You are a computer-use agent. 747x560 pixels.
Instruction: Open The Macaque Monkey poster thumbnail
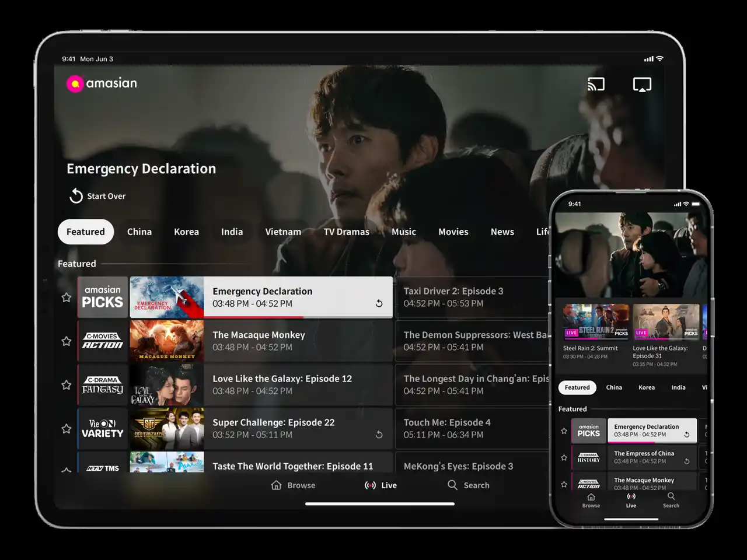tap(167, 341)
